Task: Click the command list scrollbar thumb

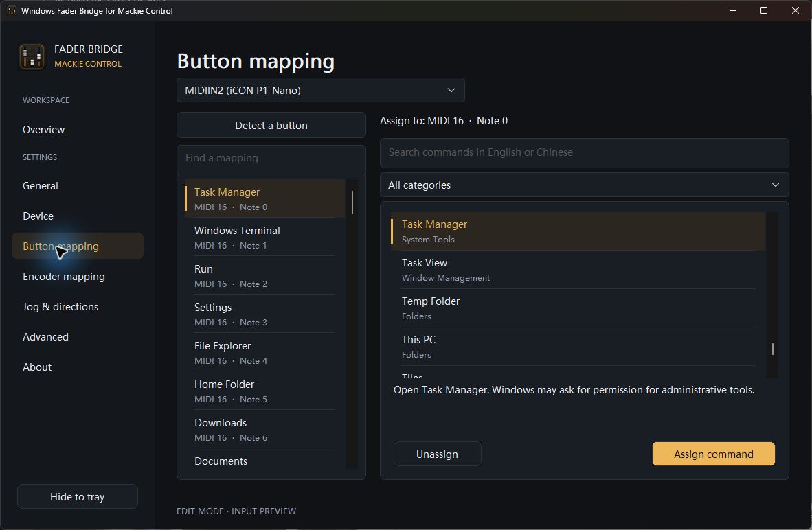Action: point(772,349)
